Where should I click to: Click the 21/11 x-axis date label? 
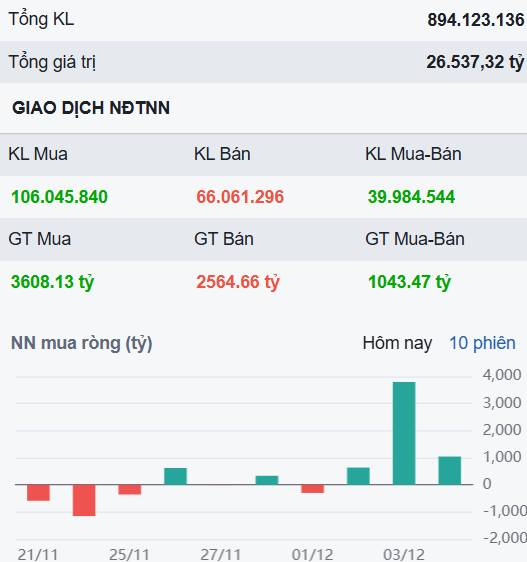coord(38,555)
